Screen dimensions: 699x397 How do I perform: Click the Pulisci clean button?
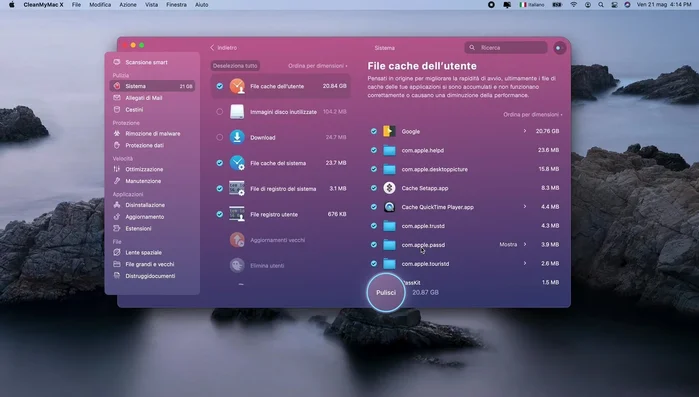[386, 292]
